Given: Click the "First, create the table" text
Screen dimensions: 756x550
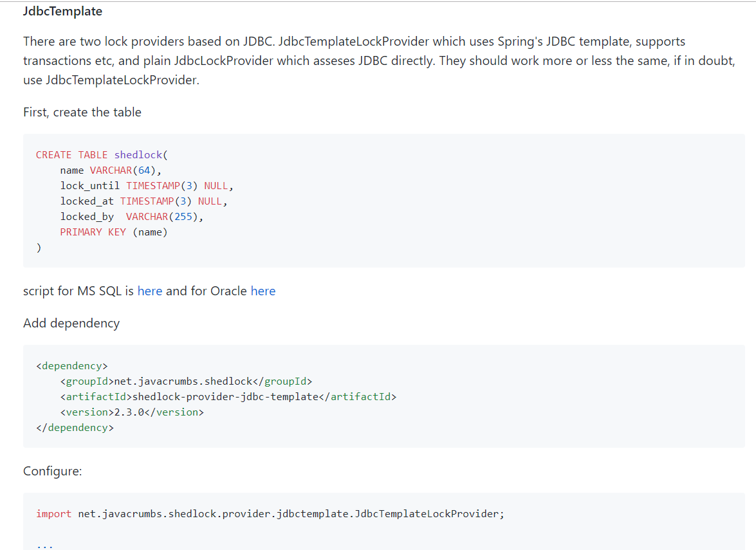Looking at the screenshot, I should tap(82, 112).
